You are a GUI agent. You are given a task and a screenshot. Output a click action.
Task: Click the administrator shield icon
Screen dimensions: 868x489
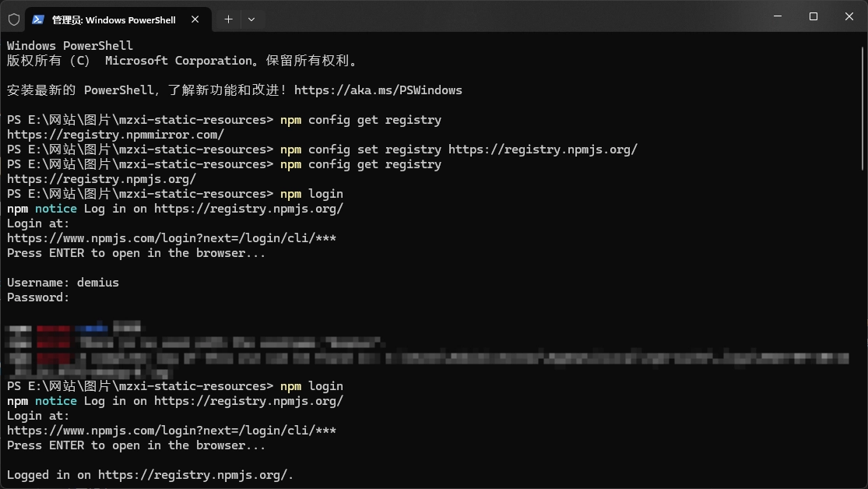click(14, 19)
